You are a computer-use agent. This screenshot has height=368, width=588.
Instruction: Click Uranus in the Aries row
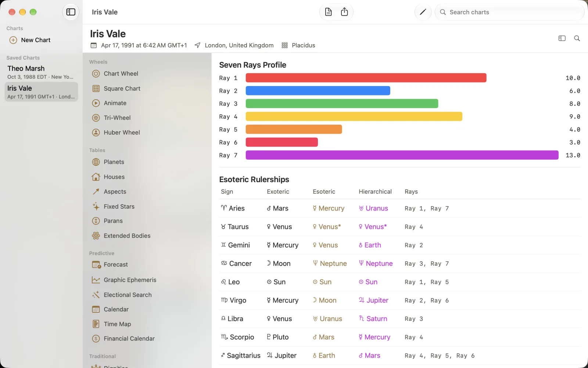click(373, 208)
